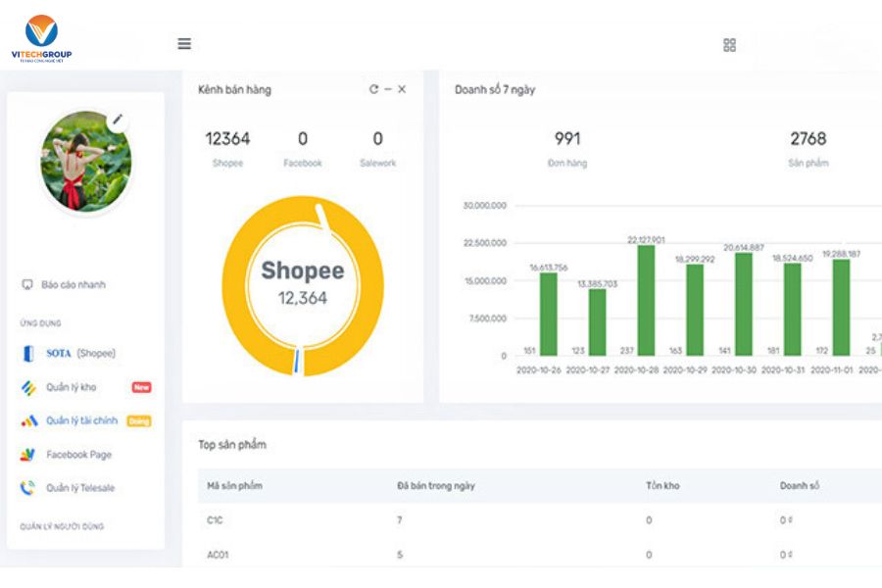Click the 2768 Sản phẩm stat
The image size is (882, 588).
tap(808, 147)
